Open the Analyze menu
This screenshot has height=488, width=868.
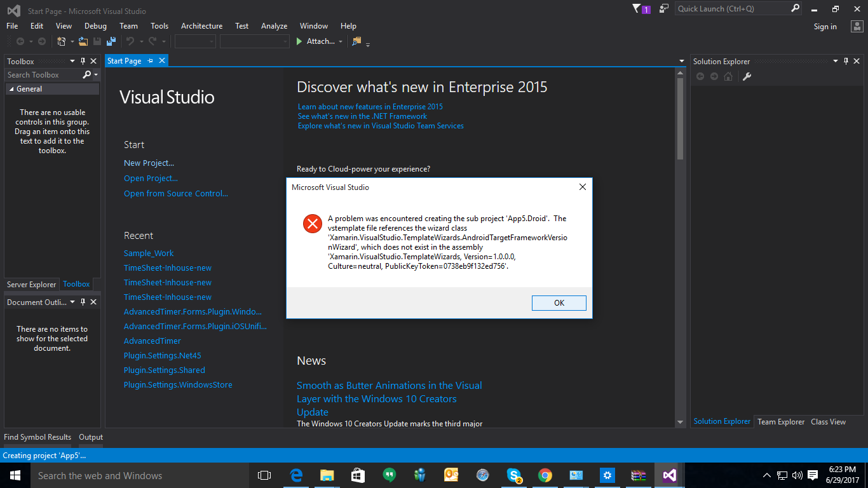[x=274, y=26]
